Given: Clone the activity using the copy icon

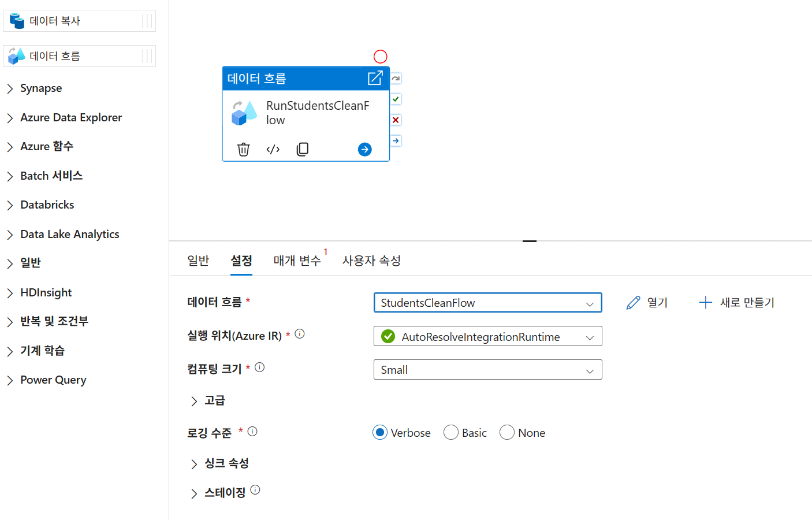Looking at the screenshot, I should [303, 149].
